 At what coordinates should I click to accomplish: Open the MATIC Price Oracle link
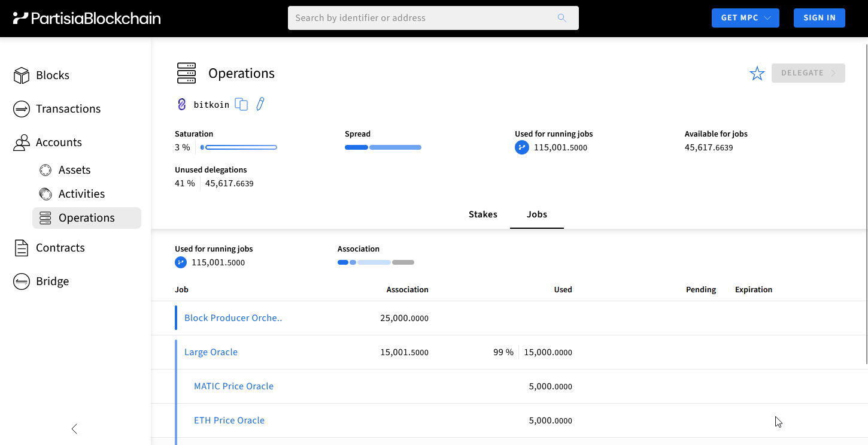[233, 386]
